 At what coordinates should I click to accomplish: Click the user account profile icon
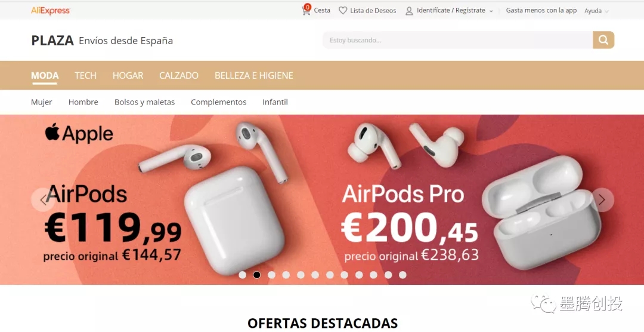pos(409,11)
